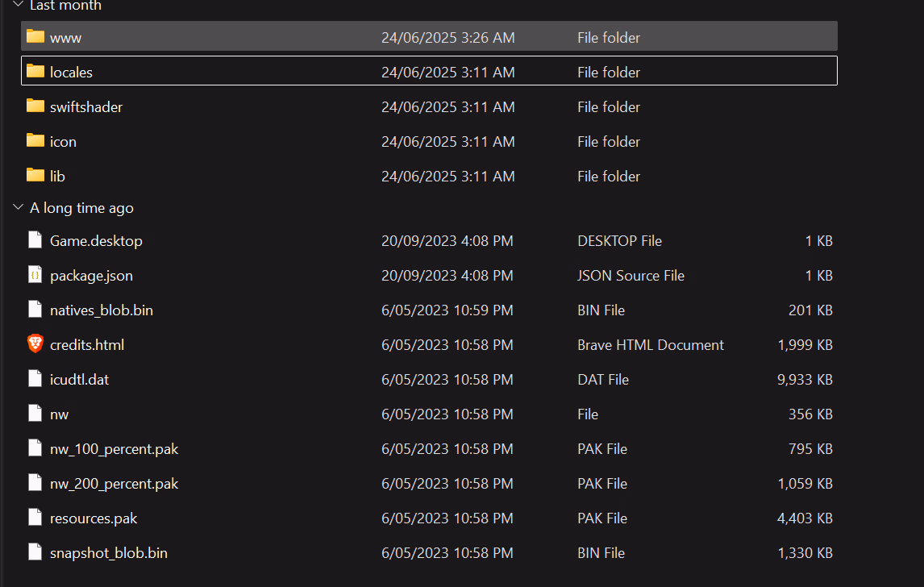Select the icon folder's icon
Image resolution: width=924 pixels, height=587 pixels.
click(x=35, y=140)
